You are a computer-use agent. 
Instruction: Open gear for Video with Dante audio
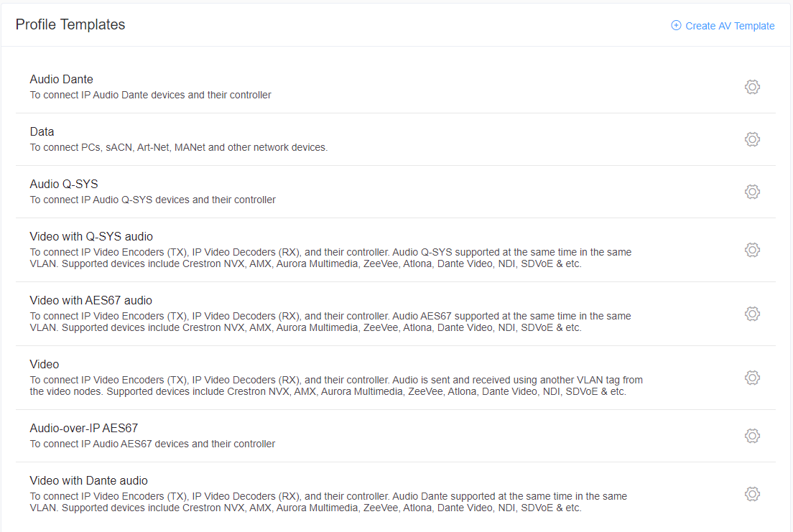click(x=752, y=494)
